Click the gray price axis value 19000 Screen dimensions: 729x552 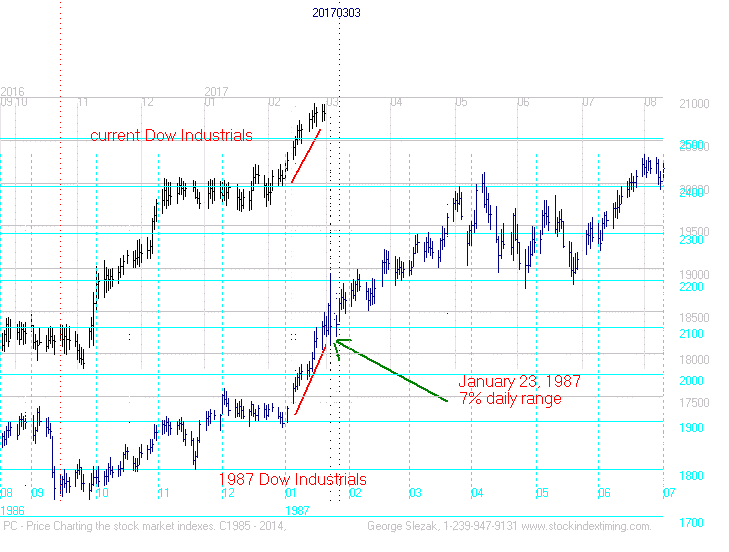pyautogui.click(x=694, y=274)
